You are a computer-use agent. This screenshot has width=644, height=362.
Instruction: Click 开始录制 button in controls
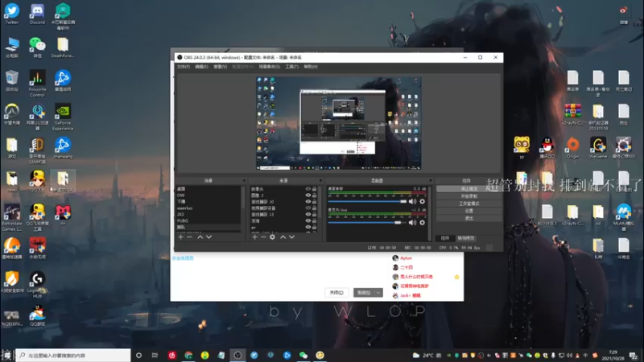[469, 196]
